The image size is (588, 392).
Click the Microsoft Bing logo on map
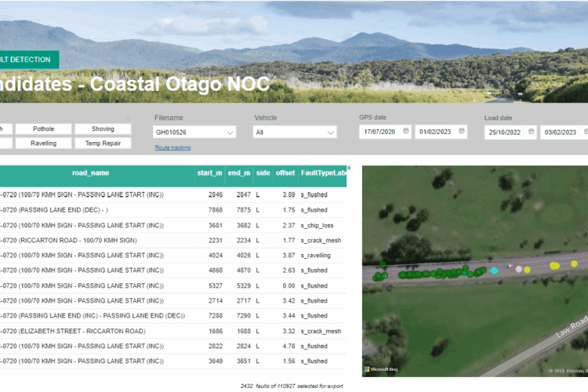[382, 368]
